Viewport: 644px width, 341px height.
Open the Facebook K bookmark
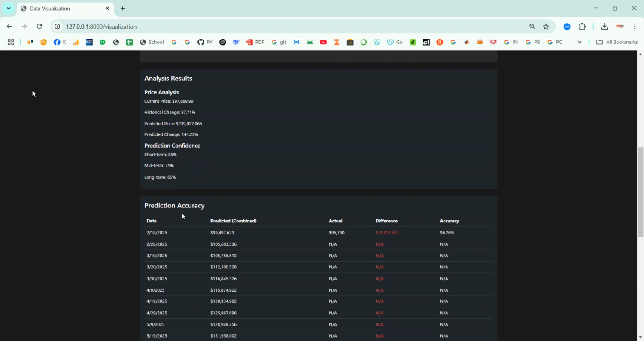coord(60,42)
